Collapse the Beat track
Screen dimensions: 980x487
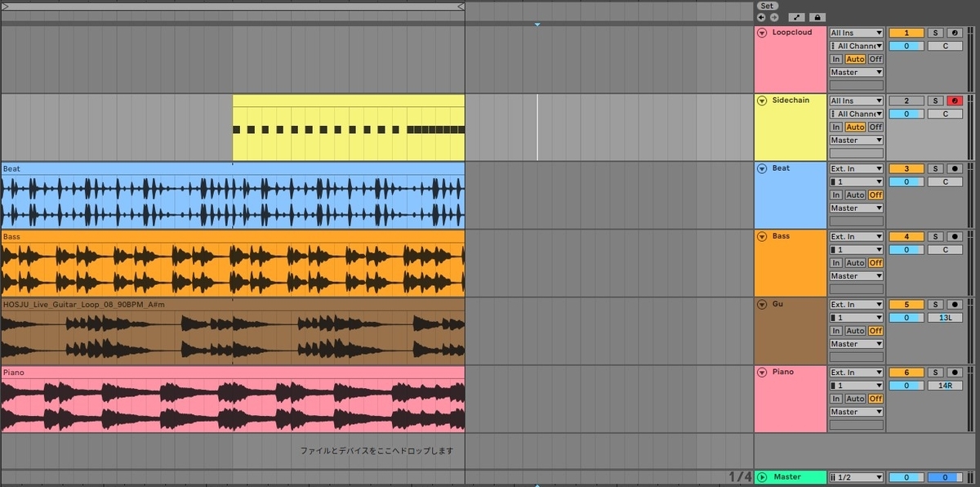coord(762,169)
